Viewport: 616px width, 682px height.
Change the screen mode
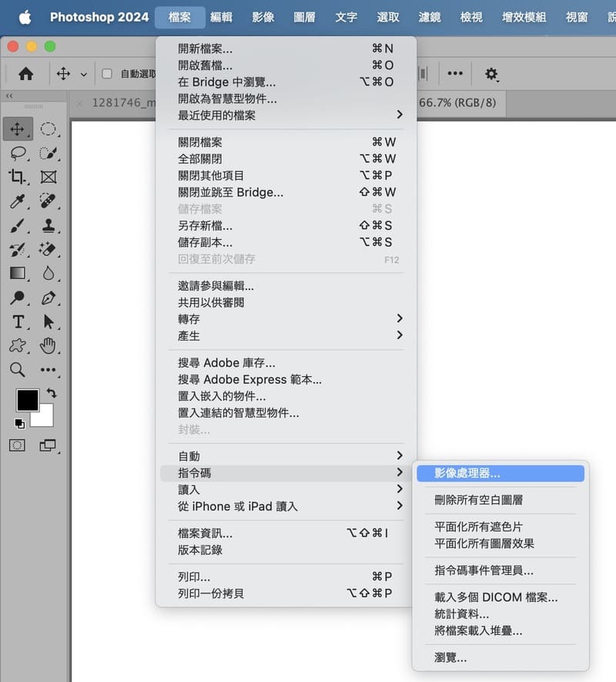pos(48,445)
